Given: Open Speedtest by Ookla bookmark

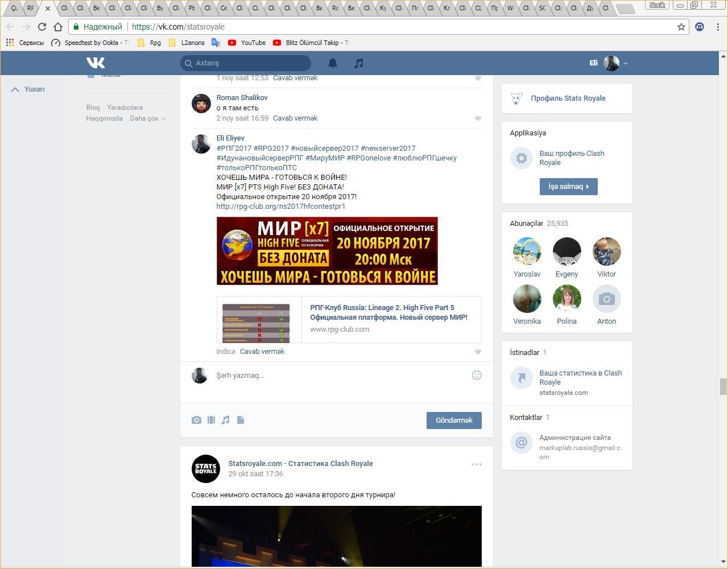Looking at the screenshot, I should tap(90, 43).
